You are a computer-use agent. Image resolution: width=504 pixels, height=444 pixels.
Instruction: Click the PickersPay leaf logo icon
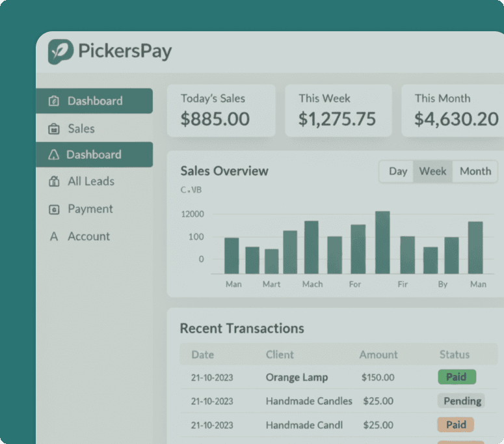(60, 51)
